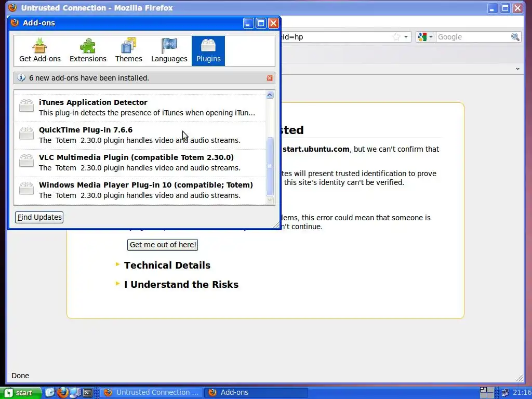Click the VLC Multimedia Plugin brick icon
This screenshot has width=532, height=399.
(x=26, y=161)
